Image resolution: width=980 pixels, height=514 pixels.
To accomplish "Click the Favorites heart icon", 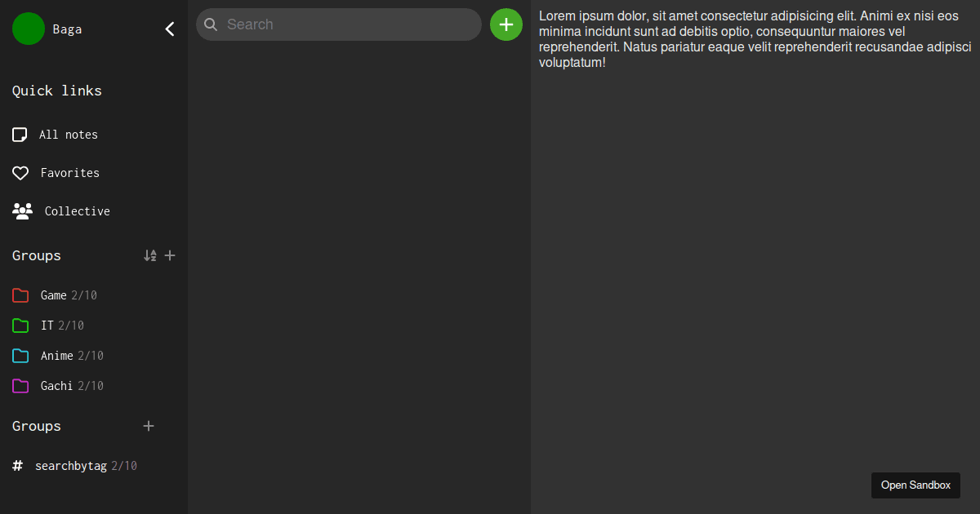I will (x=20, y=173).
